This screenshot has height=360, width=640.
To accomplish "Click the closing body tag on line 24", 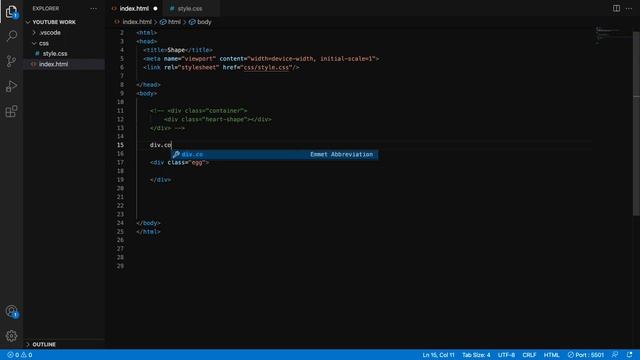I will 148,223.
